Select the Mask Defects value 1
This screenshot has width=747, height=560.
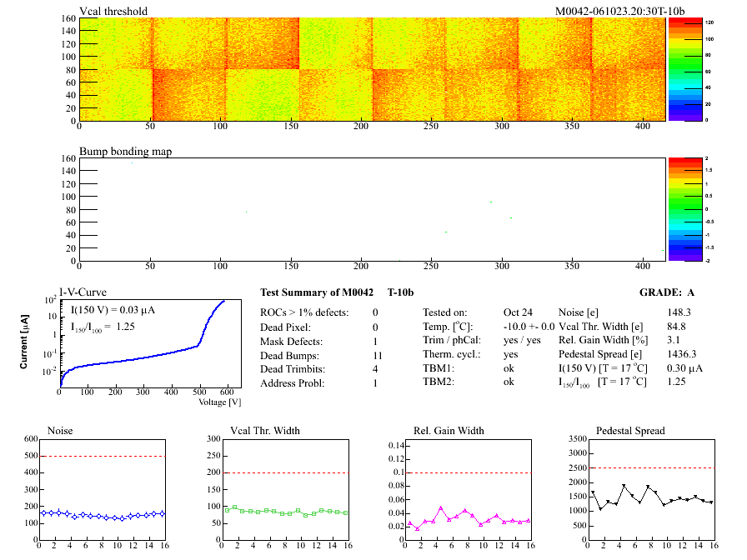coord(375,342)
